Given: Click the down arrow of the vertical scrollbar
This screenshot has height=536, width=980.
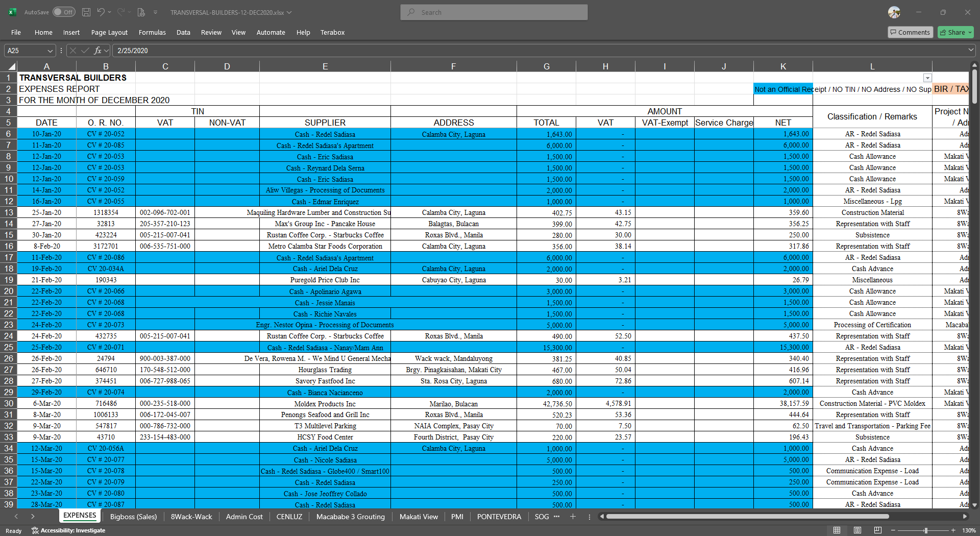Looking at the screenshot, I should point(974,505).
